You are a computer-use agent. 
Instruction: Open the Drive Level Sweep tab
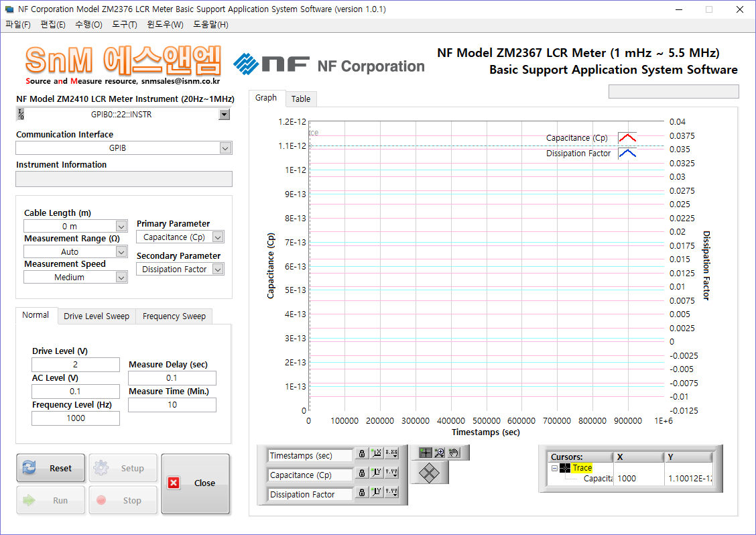click(97, 316)
